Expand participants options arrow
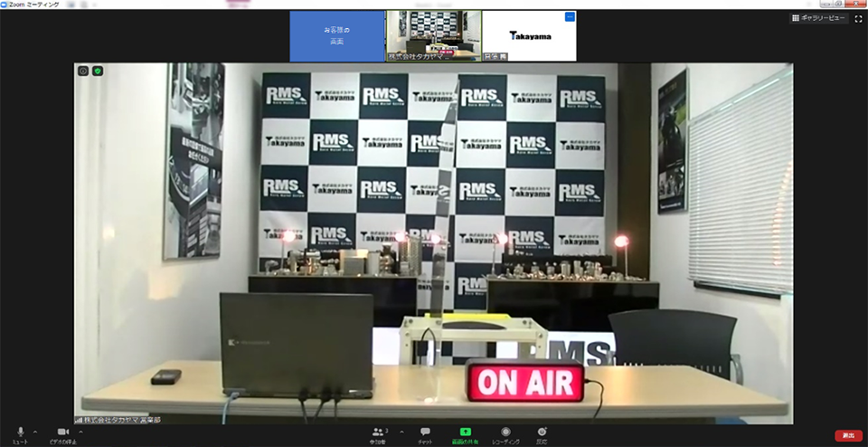The image size is (868, 447). click(401, 432)
